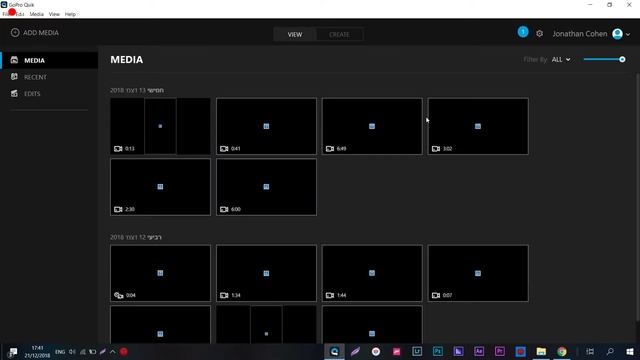
Task: Click the MEDIA page heading
Action: (127, 60)
